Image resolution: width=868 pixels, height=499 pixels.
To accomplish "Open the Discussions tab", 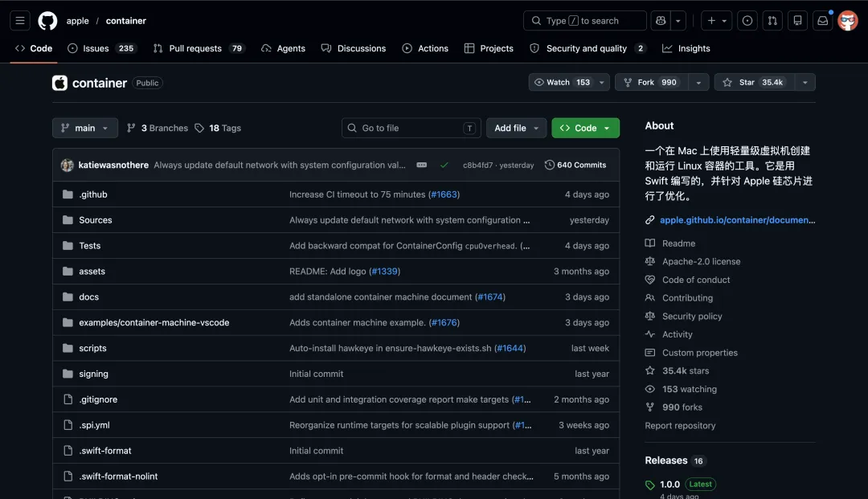I will tap(353, 48).
